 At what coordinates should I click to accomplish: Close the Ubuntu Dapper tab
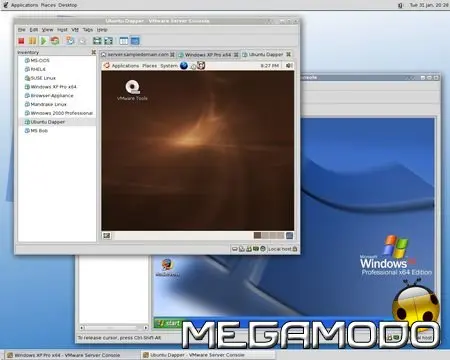point(288,54)
